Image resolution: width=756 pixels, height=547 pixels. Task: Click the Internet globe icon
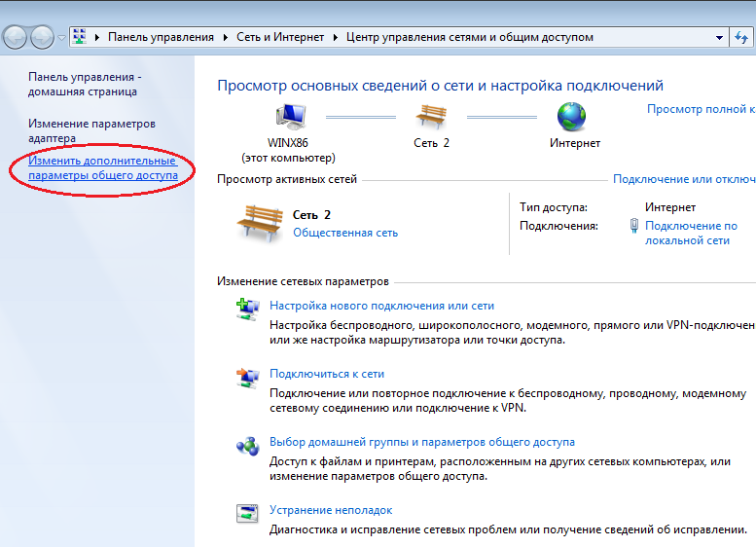coord(572,117)
